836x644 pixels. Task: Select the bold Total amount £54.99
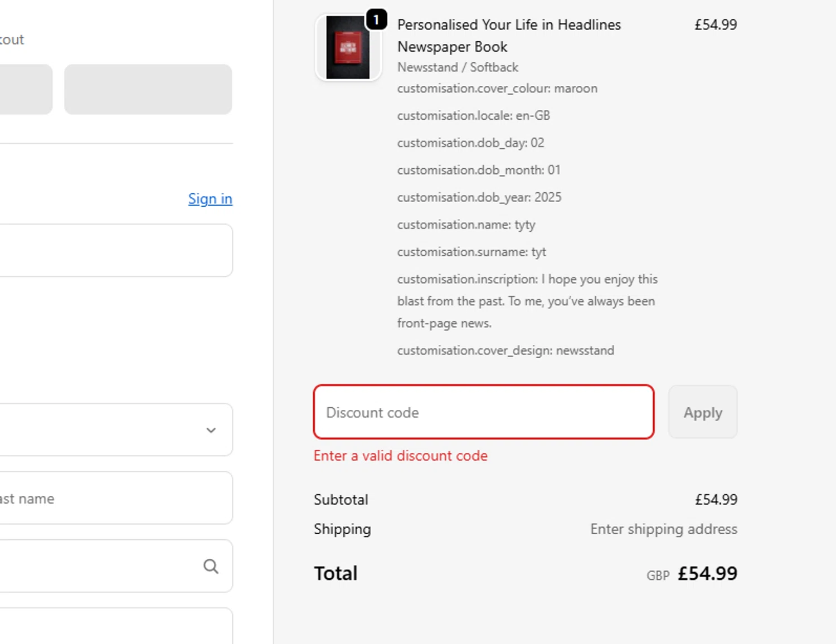707,573
